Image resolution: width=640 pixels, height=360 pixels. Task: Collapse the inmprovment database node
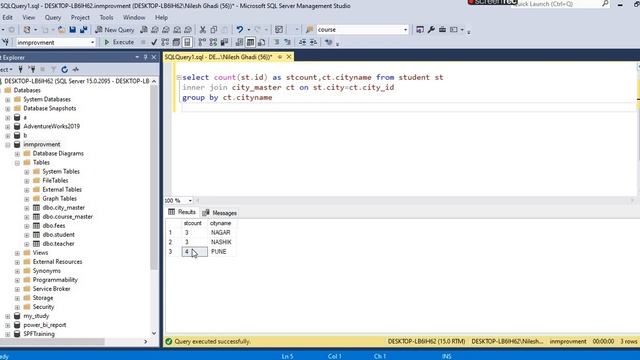pyautogui.click(x=8, y=144)
